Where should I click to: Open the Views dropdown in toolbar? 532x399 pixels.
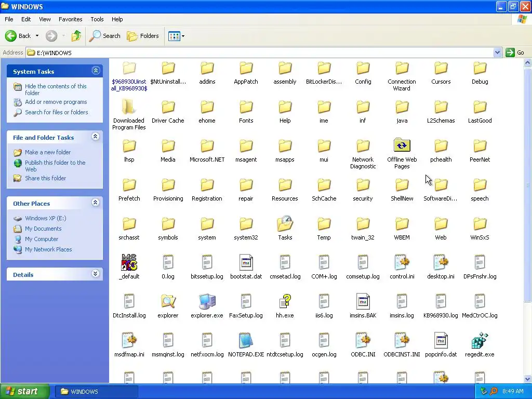coord(177,36)
